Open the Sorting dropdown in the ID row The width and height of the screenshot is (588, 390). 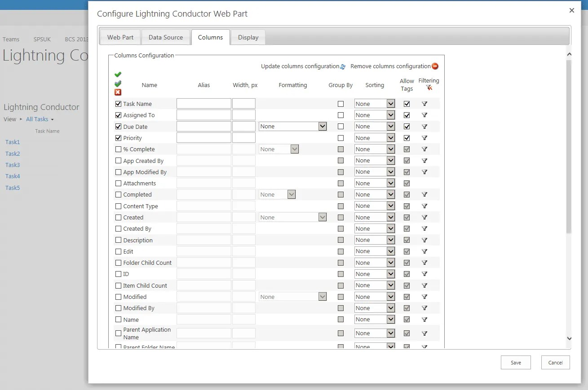click(375, 274)
